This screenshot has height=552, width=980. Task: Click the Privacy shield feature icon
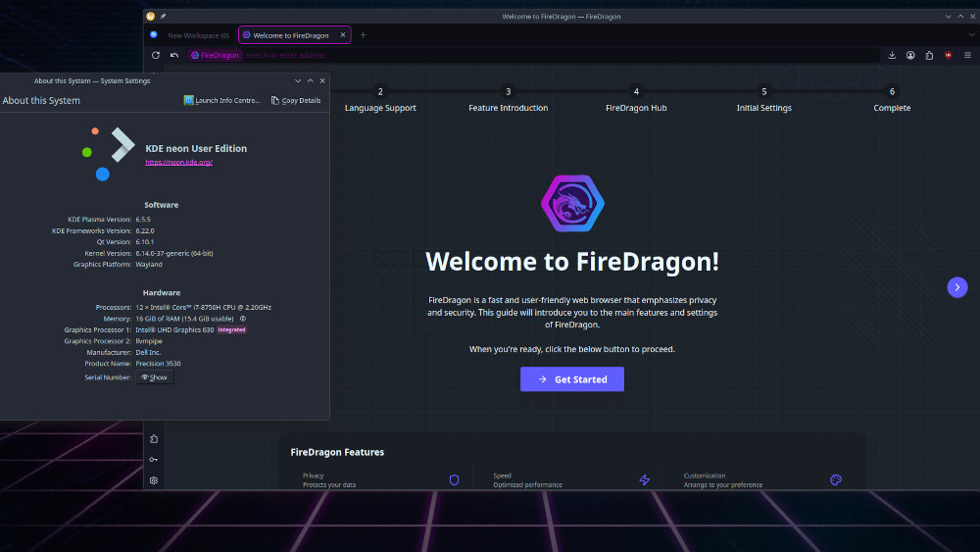tap(455, 479)
